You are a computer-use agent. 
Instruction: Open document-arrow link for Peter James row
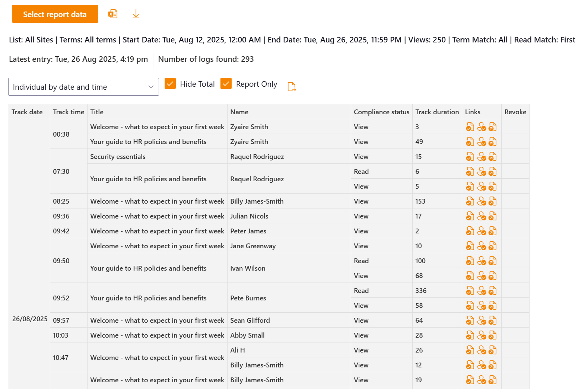pos(492,231)
